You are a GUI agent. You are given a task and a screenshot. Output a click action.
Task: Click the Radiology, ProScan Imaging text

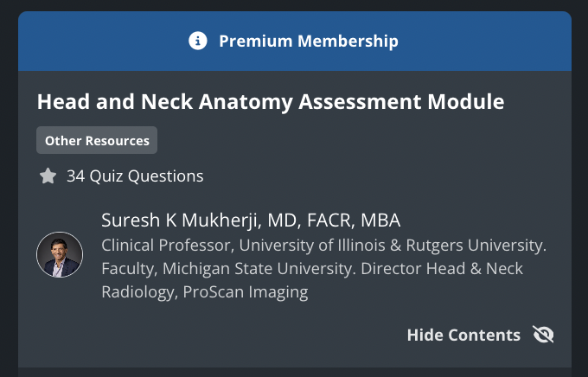click(x=205, y=292)
